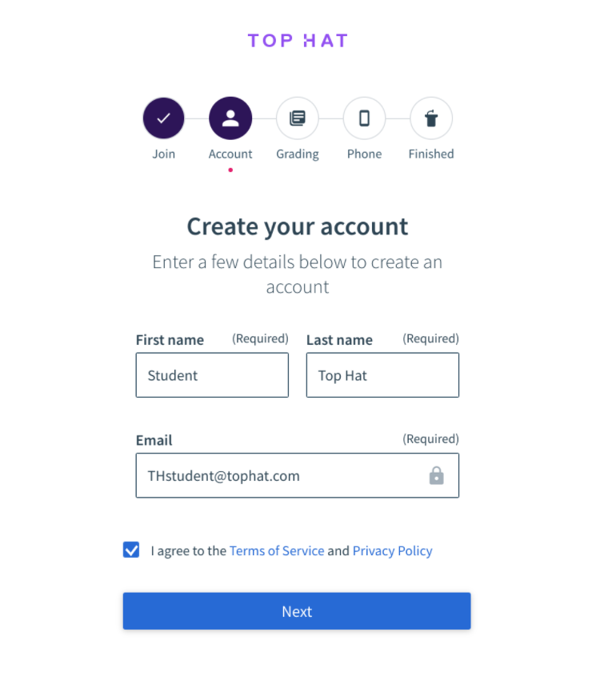616x696 pixels.
Task: Click the lock icon in Email field
Action: pyautogui.click(x=436, y=476)
